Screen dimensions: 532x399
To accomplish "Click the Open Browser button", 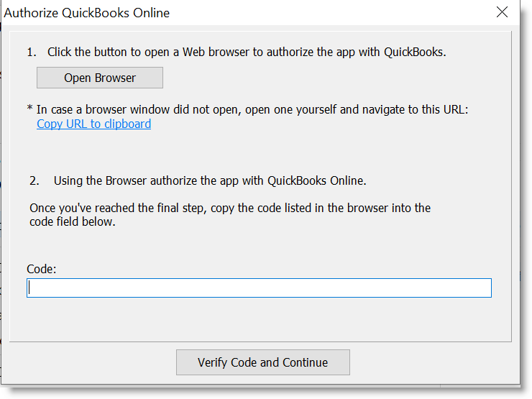I will point(100,78).
